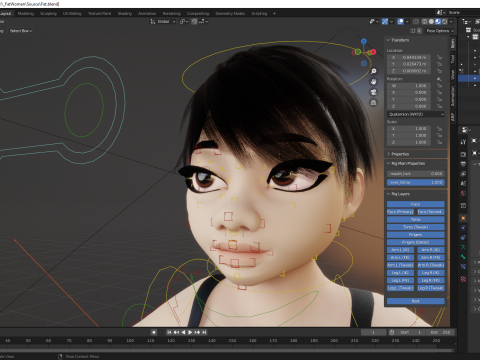The width and height of the screenshot is (480, 360).
Task: Toggle lock on Rotation W
Action: point(439,86)
